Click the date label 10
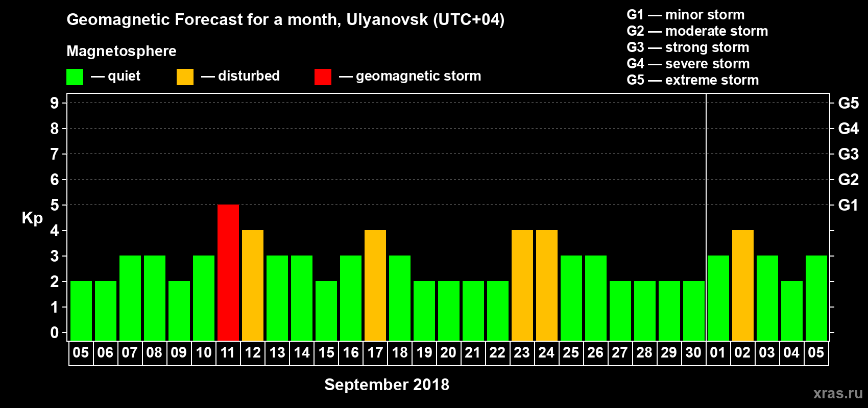 click(204, 352)
